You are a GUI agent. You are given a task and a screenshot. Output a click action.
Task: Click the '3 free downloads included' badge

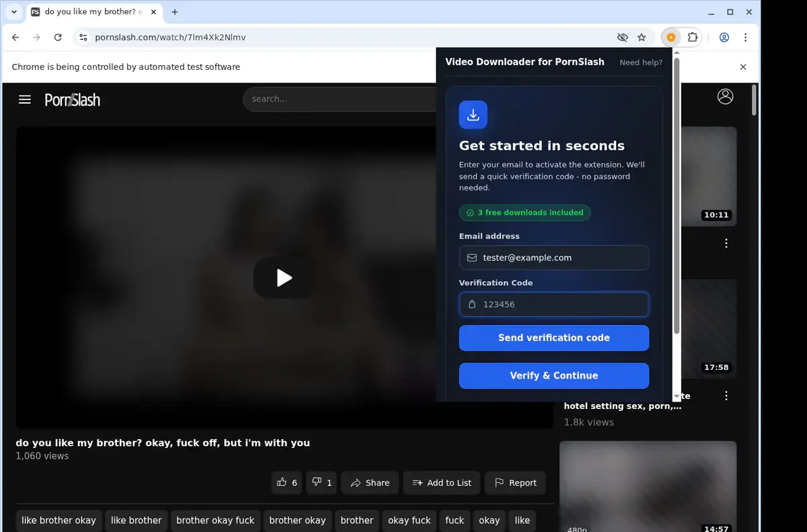point(525,213)
